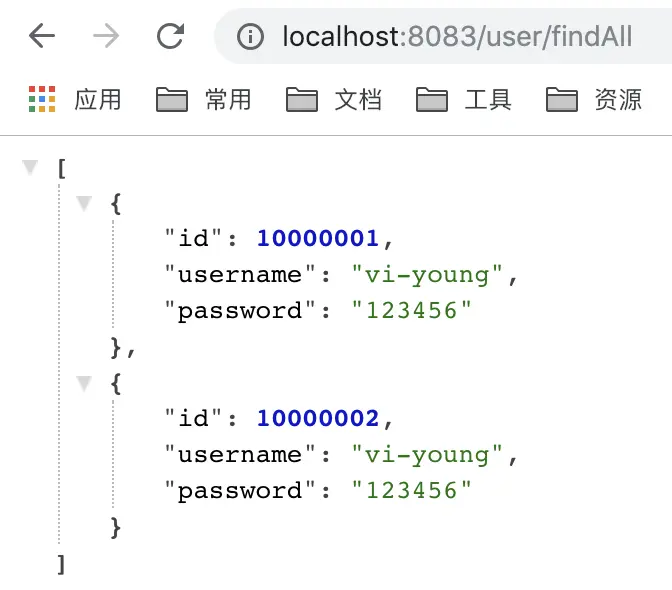The width and height of the screenshot is (672, 590).
Task: Click the second object's "123456" password value
Action: coord(411,490)
